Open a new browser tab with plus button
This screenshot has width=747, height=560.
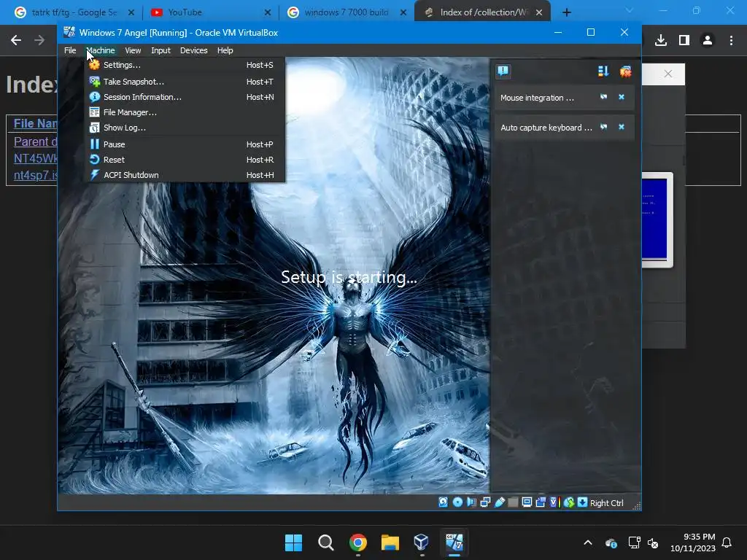click(566, 12)
